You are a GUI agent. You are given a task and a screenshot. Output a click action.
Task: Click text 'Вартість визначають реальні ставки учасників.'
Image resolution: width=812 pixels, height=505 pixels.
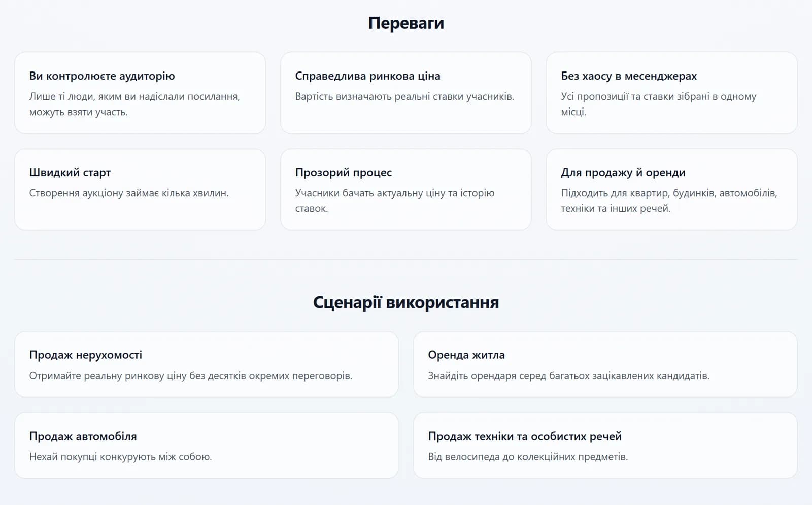click(x=404, y=96)
